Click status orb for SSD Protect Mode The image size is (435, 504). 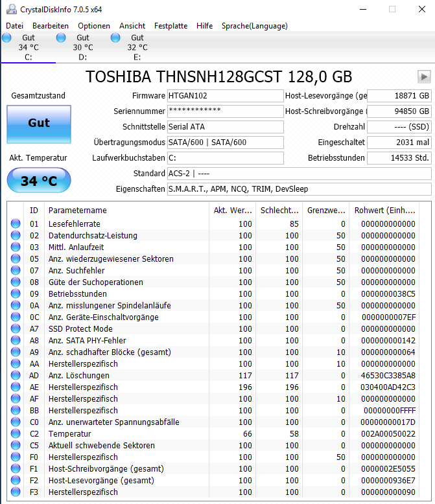(x=16, y=328)
